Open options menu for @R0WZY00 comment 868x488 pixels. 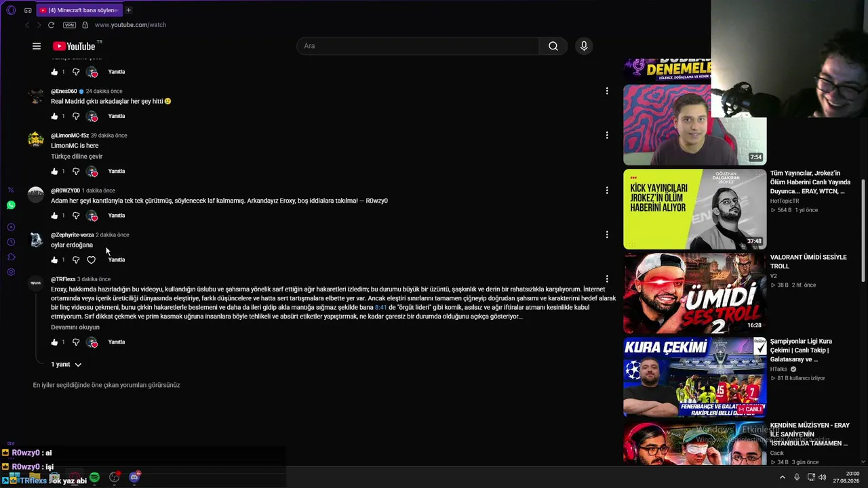pyautogui.click(x=607, y=190)
